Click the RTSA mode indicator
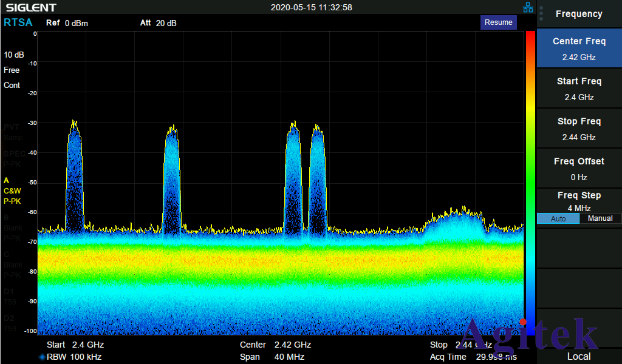 click(x=19, y=22)
